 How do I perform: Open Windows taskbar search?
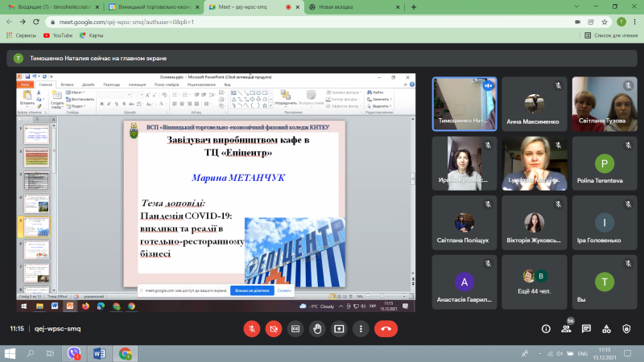(x=30, y=353)
